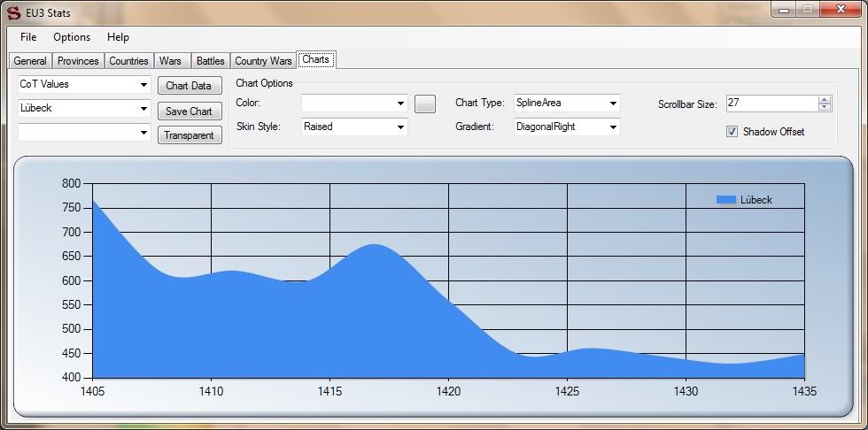This screenshot has width=868, height=430.
Task: Expand the Lübeck selection dropdown
Action: tap(144, 109)
